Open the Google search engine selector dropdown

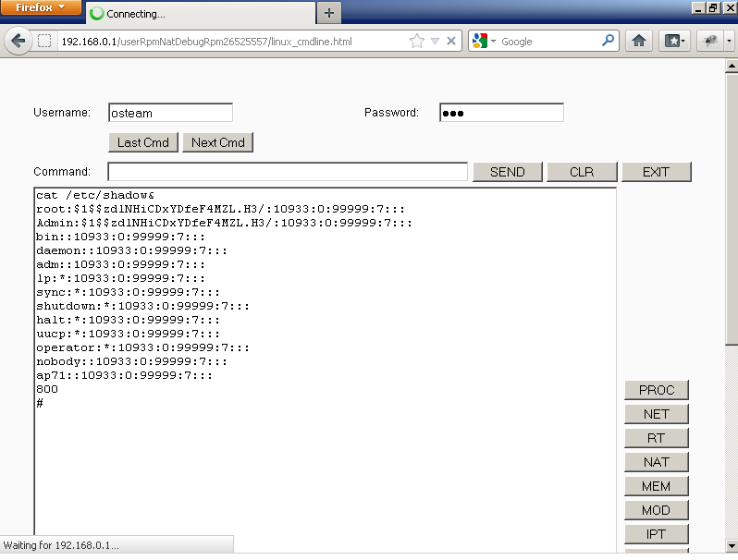coord(485,42)
